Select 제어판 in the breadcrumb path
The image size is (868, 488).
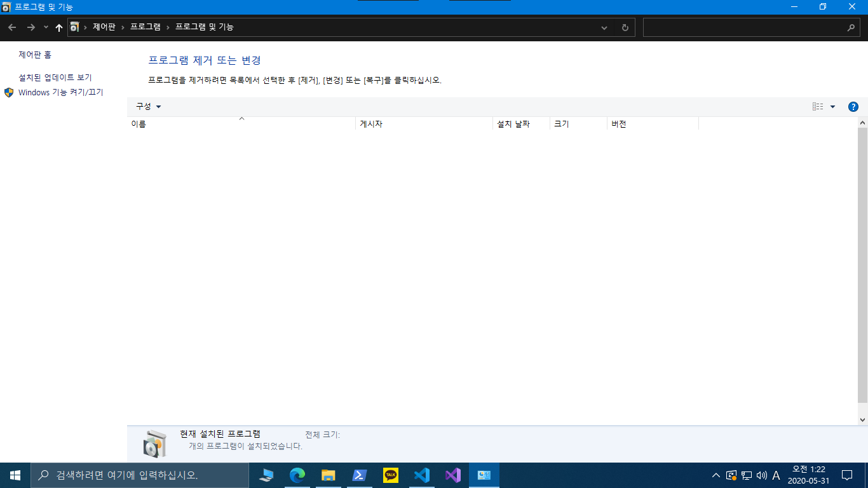tap(104, 27)
